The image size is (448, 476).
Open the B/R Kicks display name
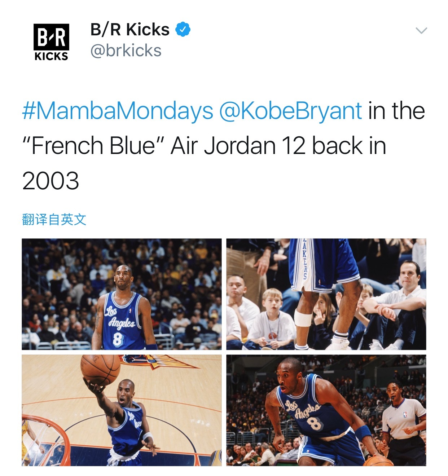point(130,29)
